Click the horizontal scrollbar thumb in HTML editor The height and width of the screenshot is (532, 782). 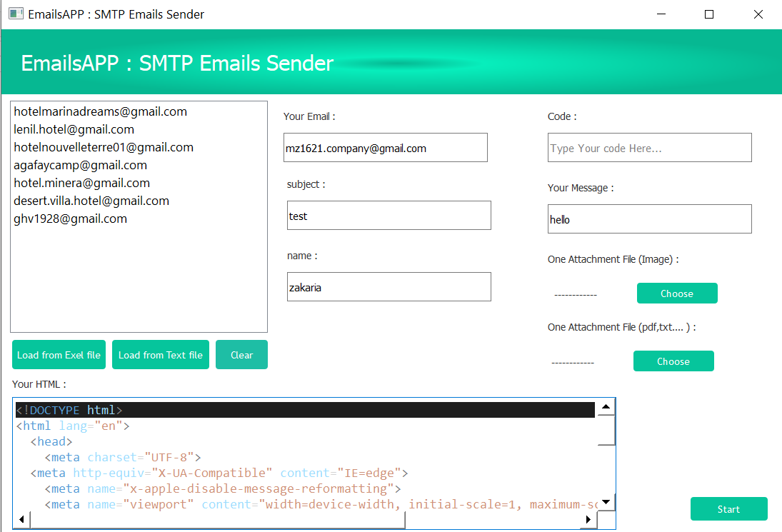pos(218,520)
